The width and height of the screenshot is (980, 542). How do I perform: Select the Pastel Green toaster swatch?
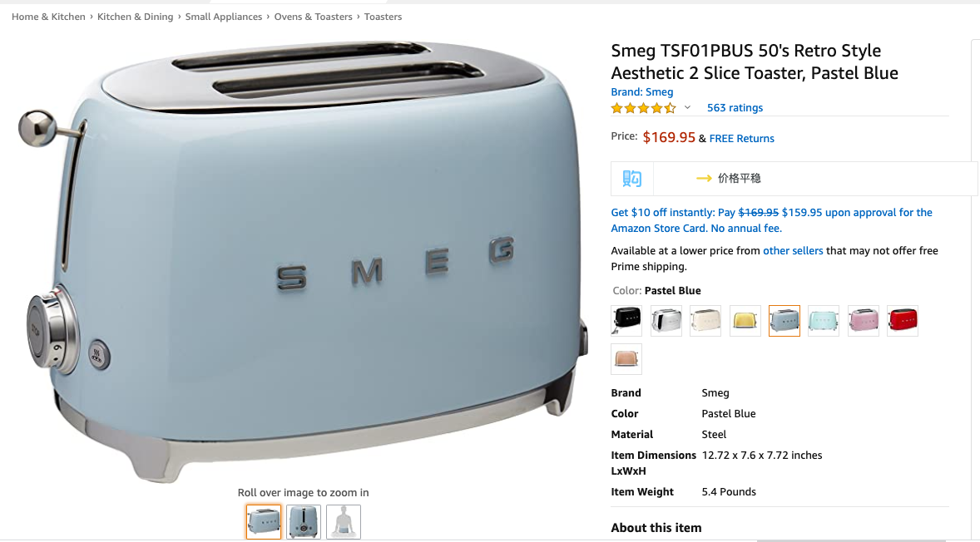824,321
